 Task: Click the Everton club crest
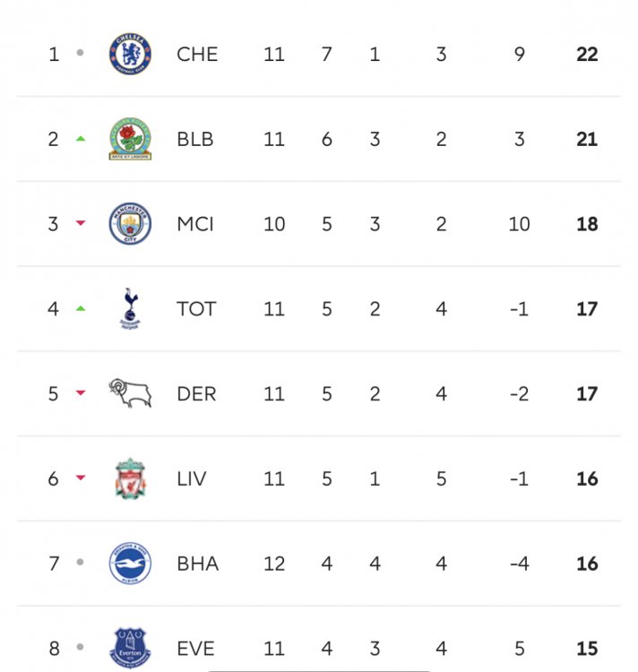(x=130, y=647)
